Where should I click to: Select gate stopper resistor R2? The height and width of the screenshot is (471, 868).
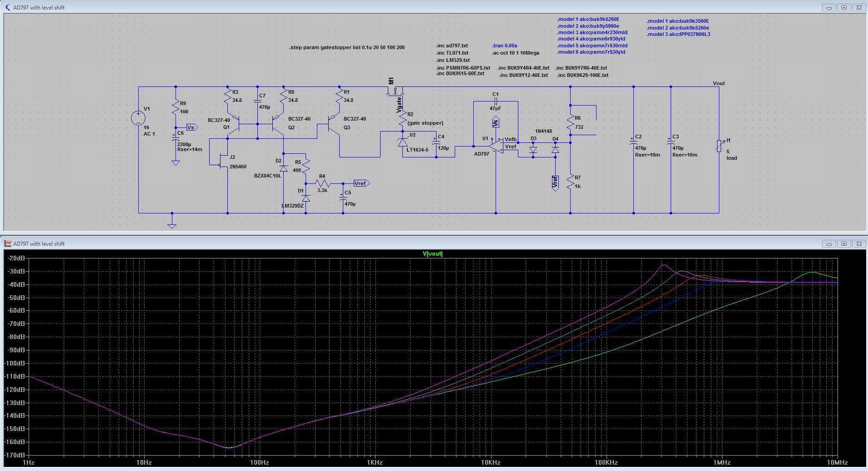402,119
